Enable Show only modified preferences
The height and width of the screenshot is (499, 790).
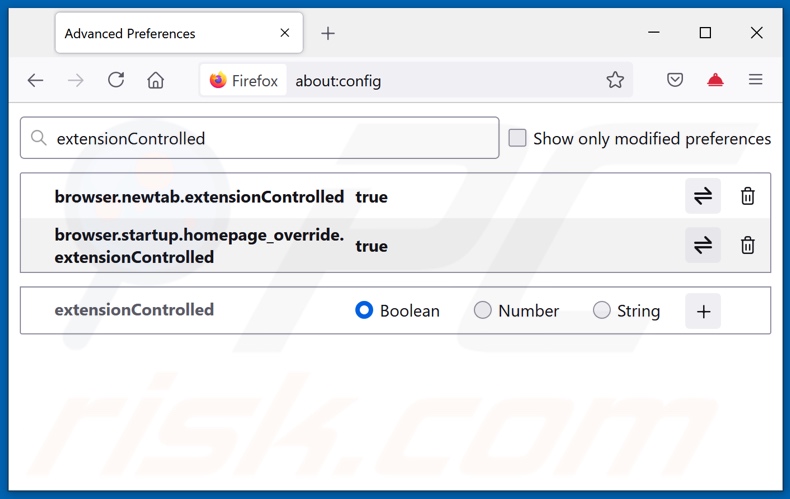[x=517, y=138]
